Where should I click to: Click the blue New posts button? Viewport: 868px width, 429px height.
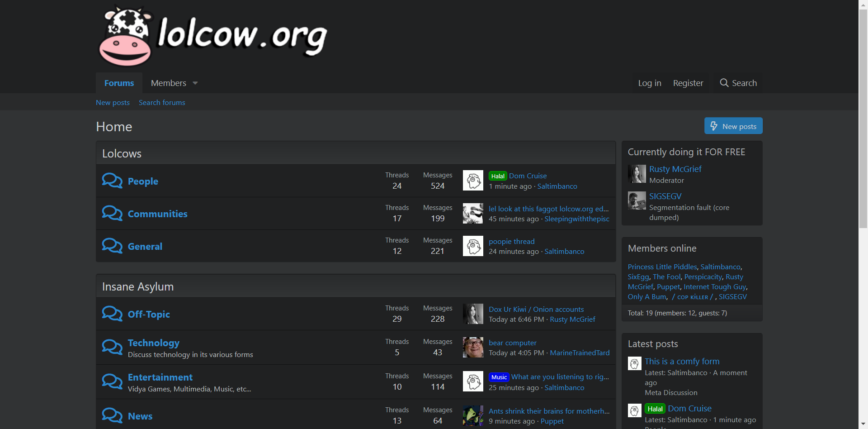[733, 126]
